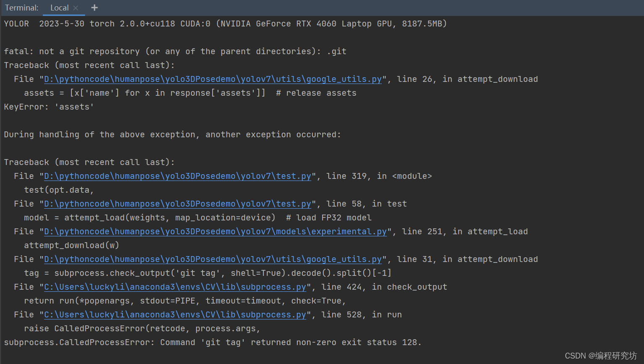Click the Terminal: panel label

pyautogui.click(x=21, y=8)
